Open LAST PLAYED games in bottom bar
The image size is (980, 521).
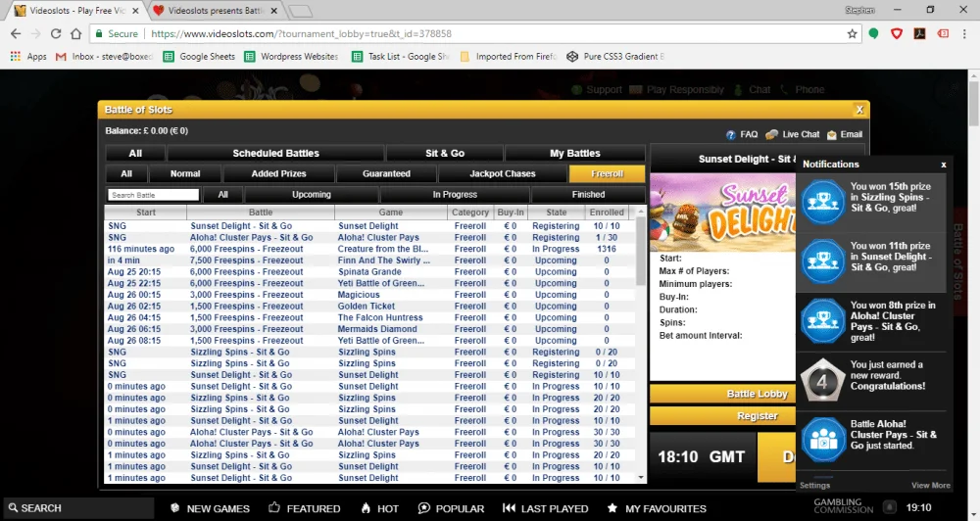pos(545,508)
